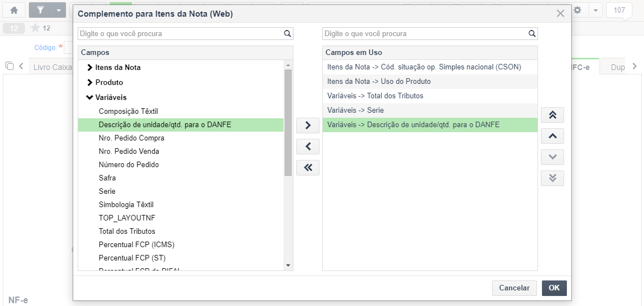Screen dimensions: 644x306
Task: Close the Complemento dialog
Action: 560,13
